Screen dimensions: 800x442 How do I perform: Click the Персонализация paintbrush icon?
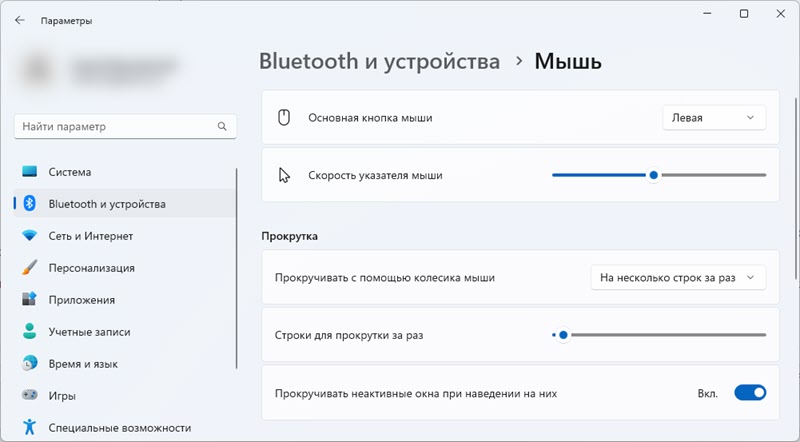(29, 268)
